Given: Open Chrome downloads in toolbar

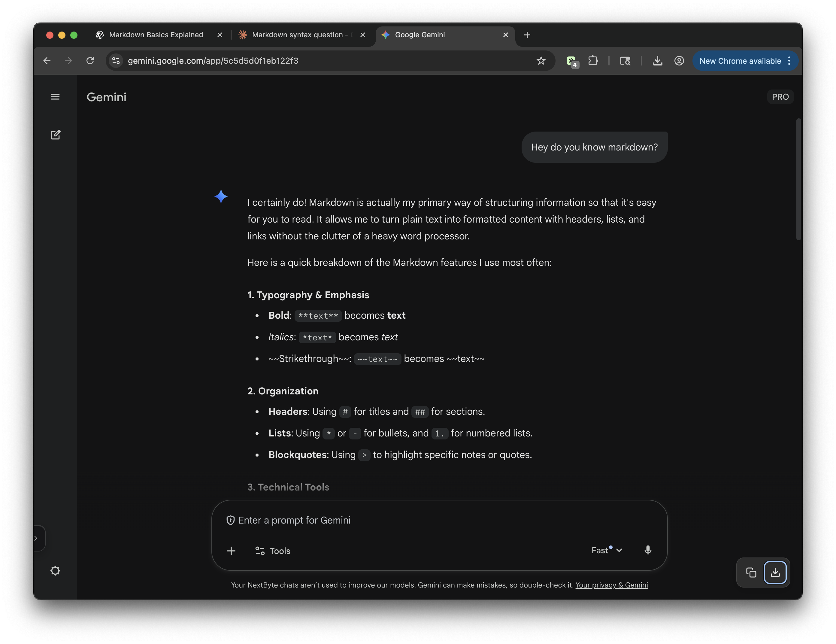Looking at the screenshot, I should coord(657,61).
